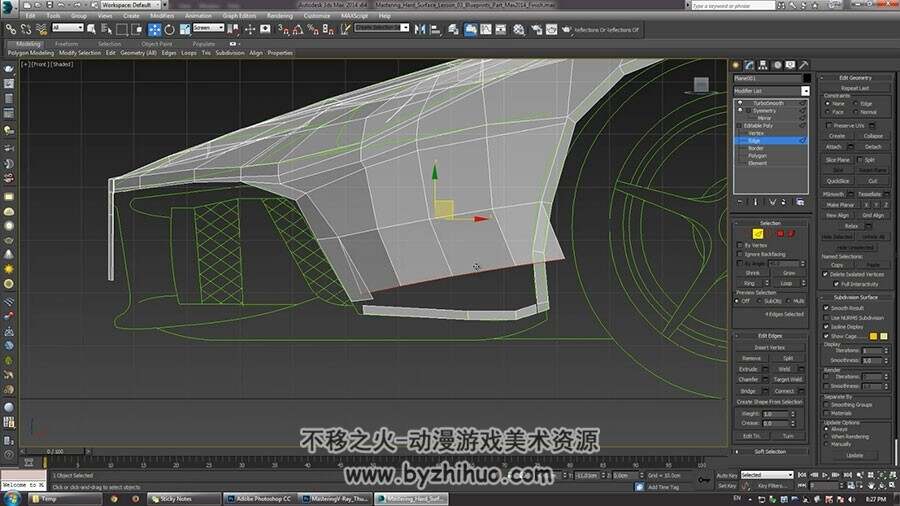This screenshot has height=506, width=900.
Task: Click the Repeat Last button
Action: pyautogui.click(x=855, y=88)
